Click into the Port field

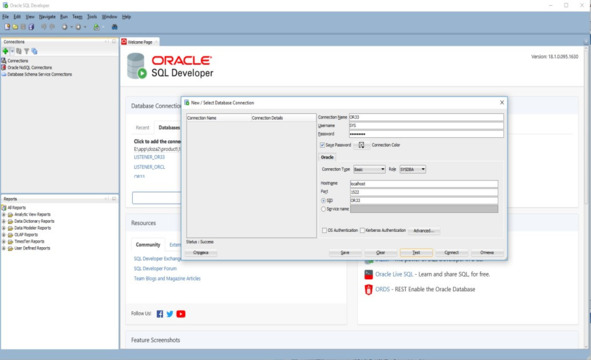coord(424,192)
